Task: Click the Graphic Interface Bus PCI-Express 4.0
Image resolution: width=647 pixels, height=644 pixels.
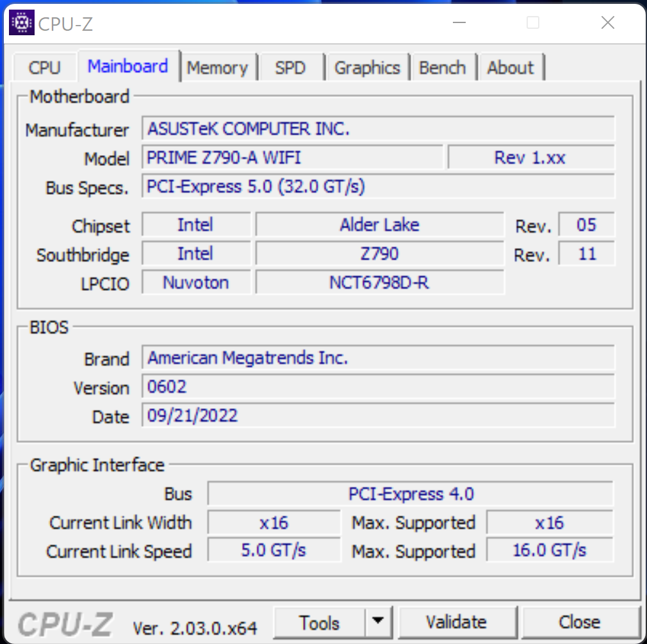Action: [x=411, y=493]
